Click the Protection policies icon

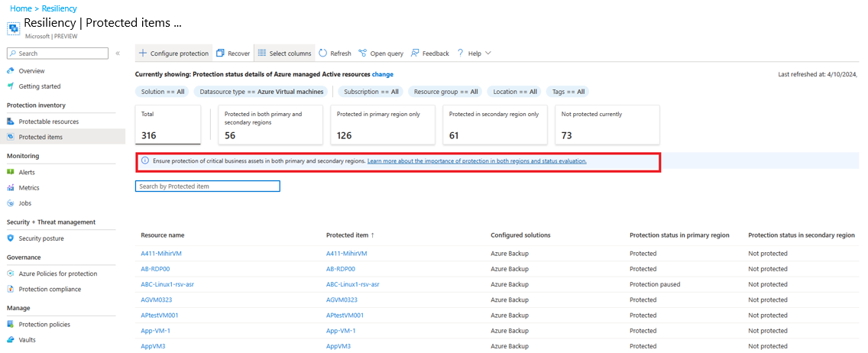pos(11,324)
